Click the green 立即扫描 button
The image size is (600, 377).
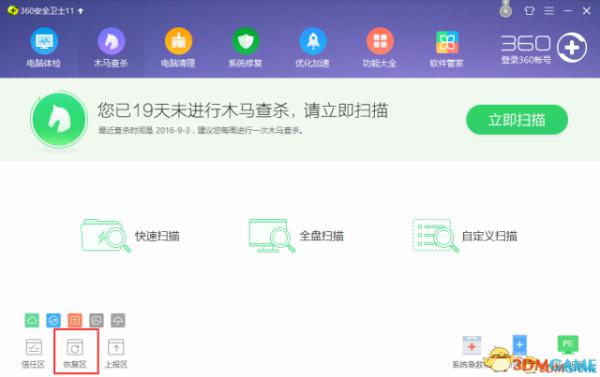click(517, 120)
